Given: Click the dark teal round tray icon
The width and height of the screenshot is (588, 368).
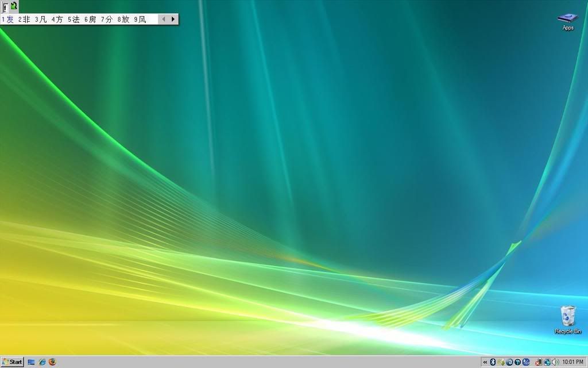Looking at the screenshot, I should (x=517, y=362).
